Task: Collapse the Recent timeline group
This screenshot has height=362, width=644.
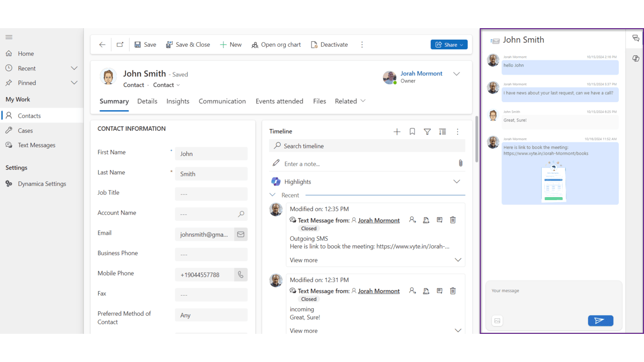Action: (x=272, y=195)
